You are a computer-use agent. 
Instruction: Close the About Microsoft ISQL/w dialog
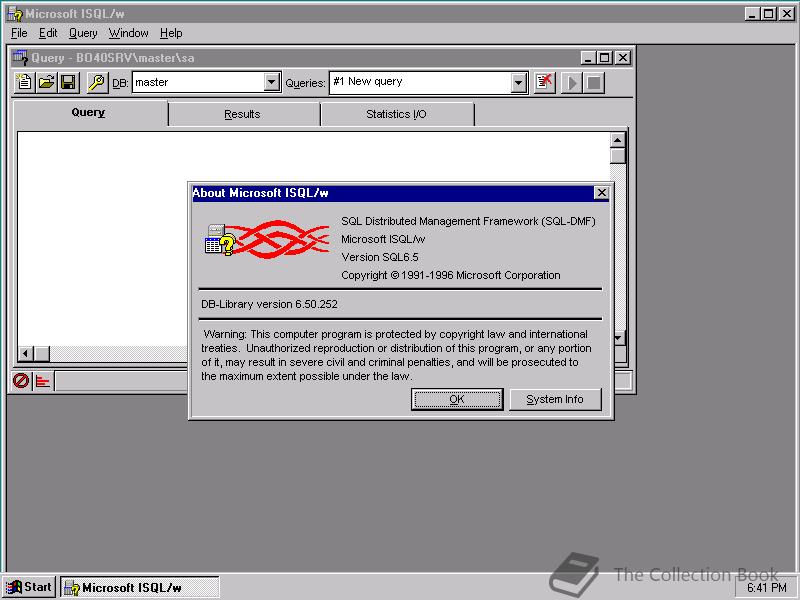[602, 193]
